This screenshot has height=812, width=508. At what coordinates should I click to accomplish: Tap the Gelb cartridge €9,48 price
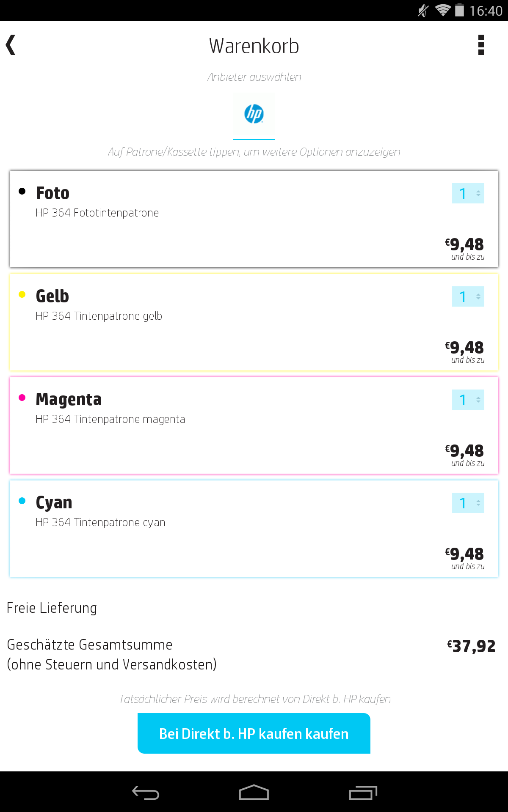465,348
